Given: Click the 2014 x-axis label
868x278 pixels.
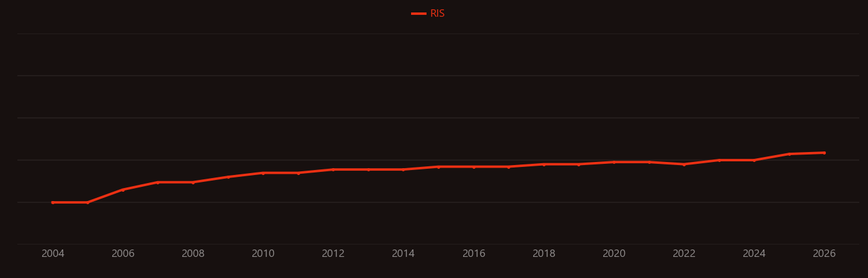Looking at the screenshot, I should [x=403, y=254].
